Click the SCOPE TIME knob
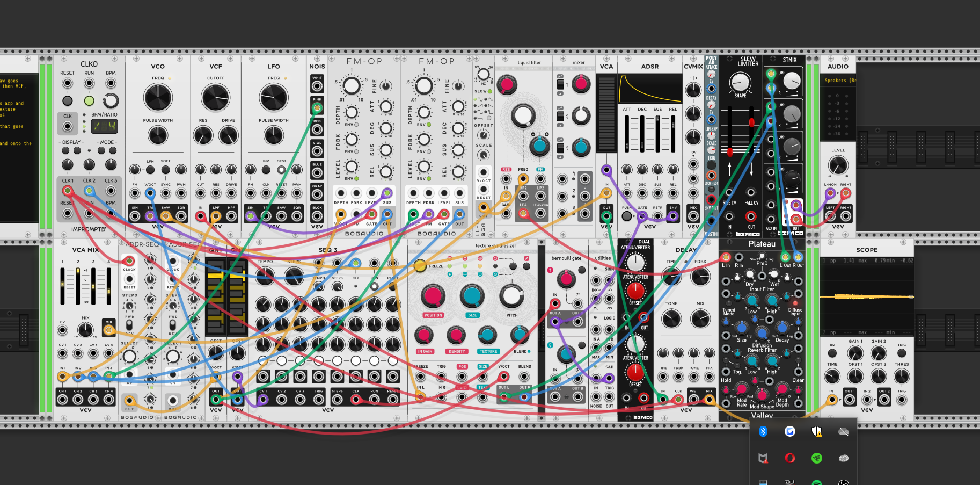Viewport: 980px width, 485px height. [832, 377]
